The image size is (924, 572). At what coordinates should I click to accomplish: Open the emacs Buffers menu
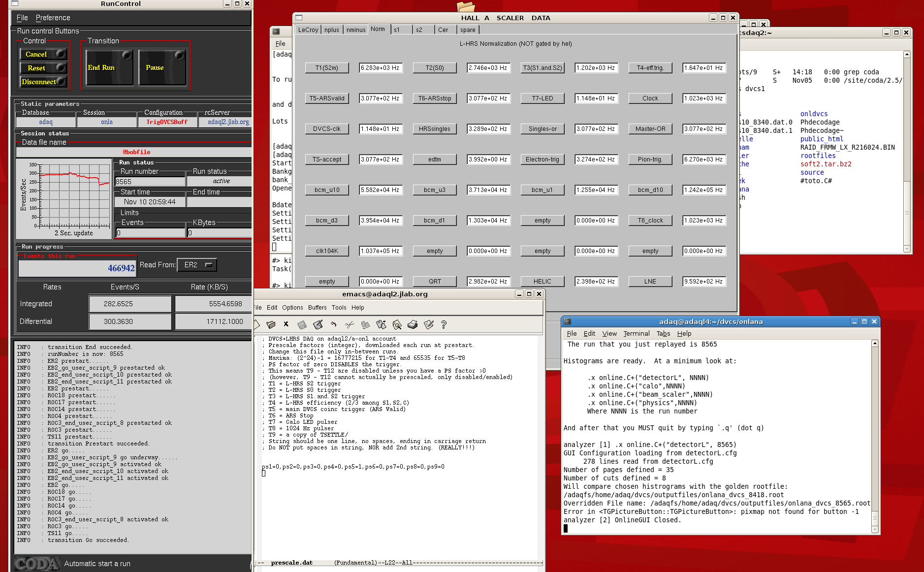coord(317,308)
